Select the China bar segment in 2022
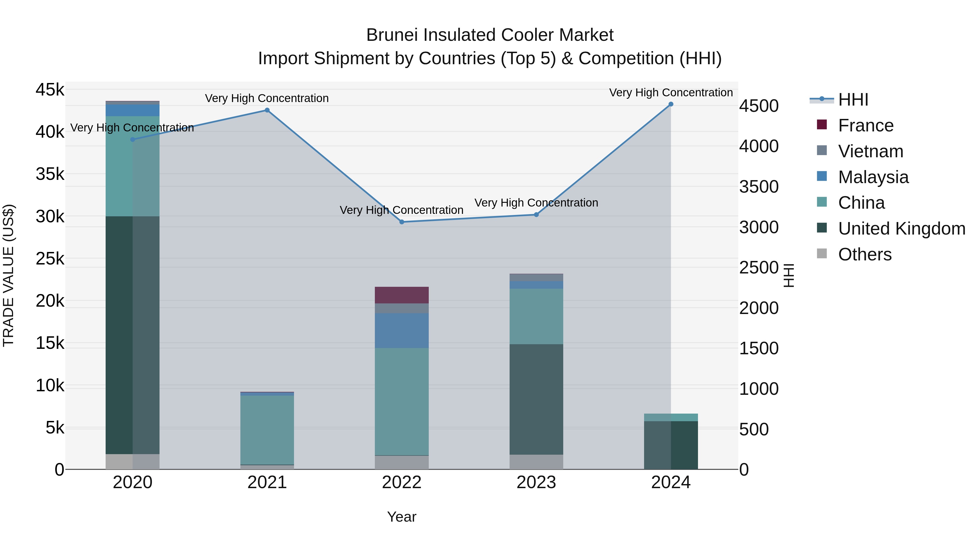Screen dimensions: 980x551 coord(402,402)
